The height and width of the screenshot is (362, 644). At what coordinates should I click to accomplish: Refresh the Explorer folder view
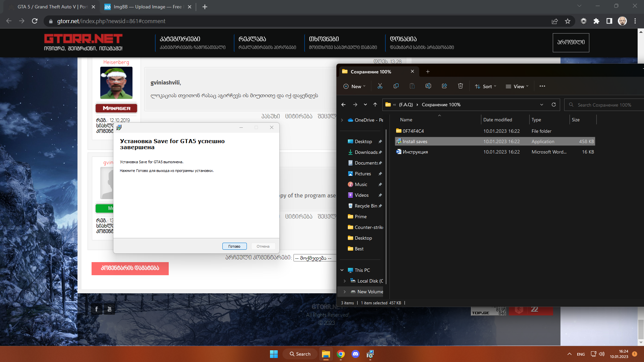(554, 105)
